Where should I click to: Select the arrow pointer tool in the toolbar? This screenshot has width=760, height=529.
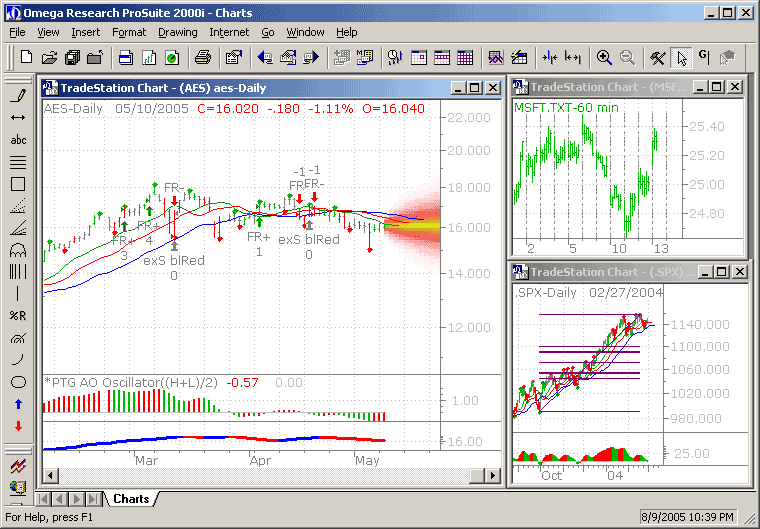point(681,58)
